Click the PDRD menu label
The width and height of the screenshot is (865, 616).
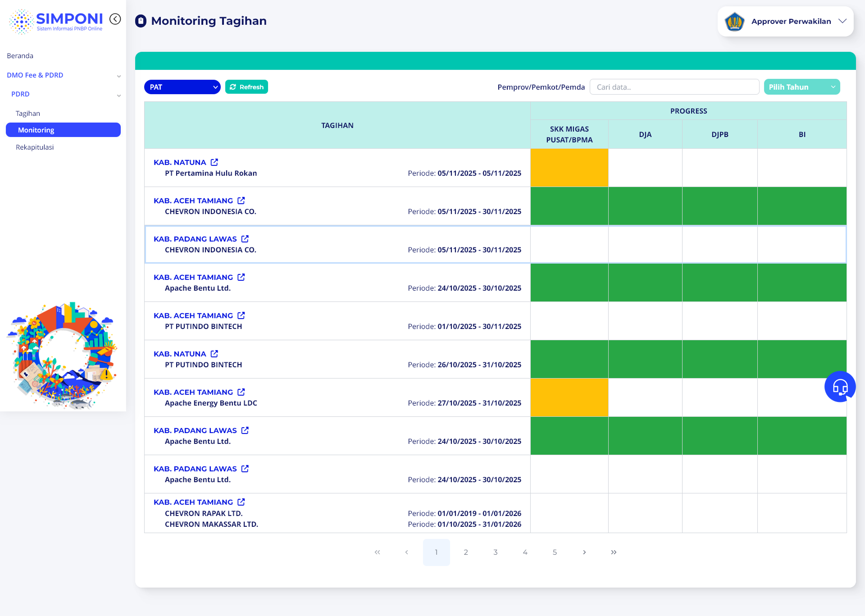point(20,94)
